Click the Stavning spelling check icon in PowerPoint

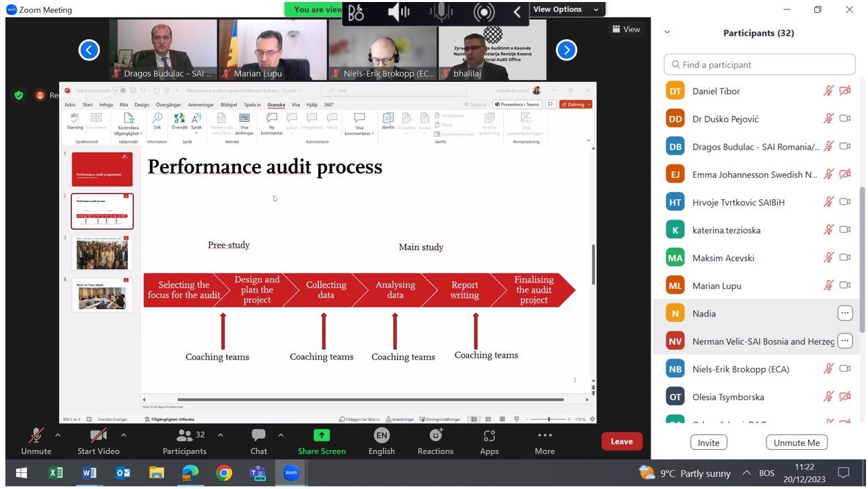click(75, 121)
